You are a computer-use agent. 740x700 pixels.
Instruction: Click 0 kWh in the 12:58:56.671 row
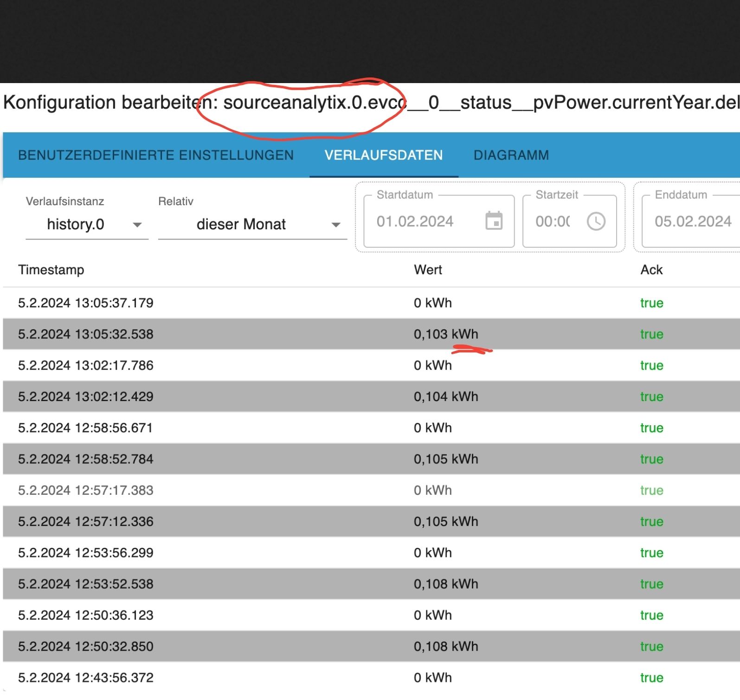(433, 428)
